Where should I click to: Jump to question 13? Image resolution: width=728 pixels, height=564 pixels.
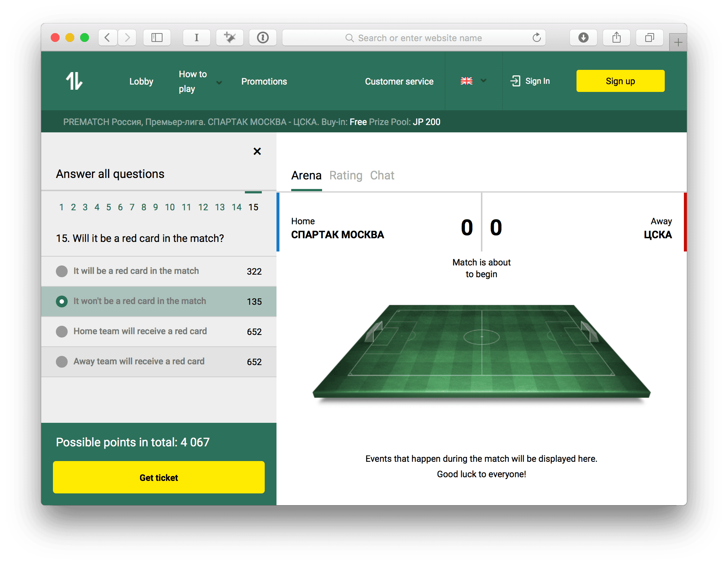(x=220, y=207)
